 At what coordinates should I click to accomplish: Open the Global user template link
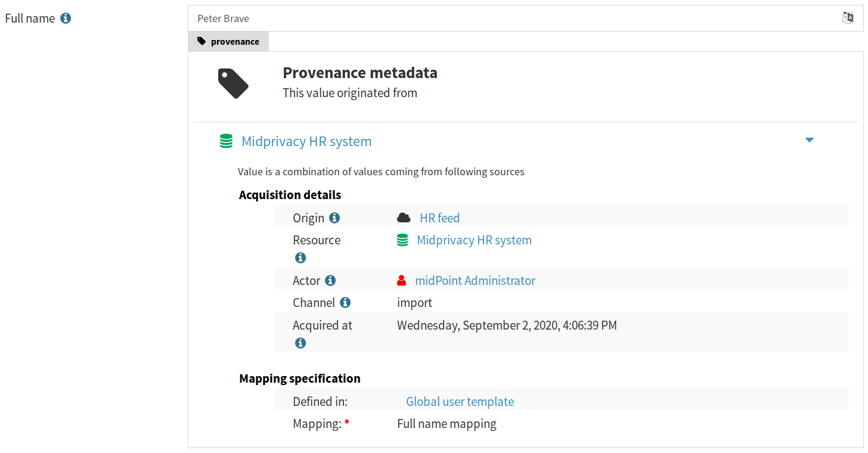460,401
